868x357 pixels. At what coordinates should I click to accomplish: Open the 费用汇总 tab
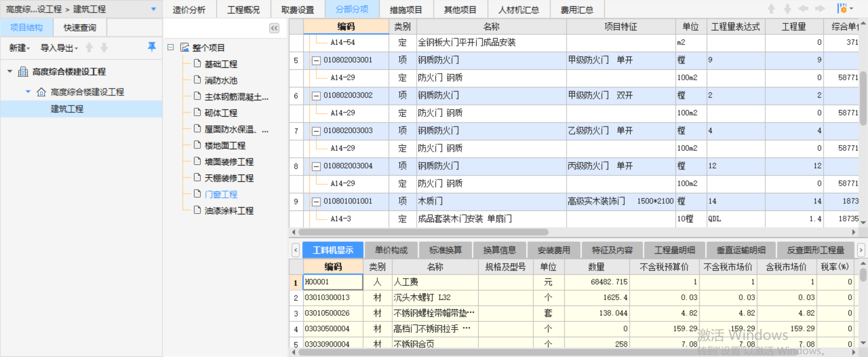[577, 10]
